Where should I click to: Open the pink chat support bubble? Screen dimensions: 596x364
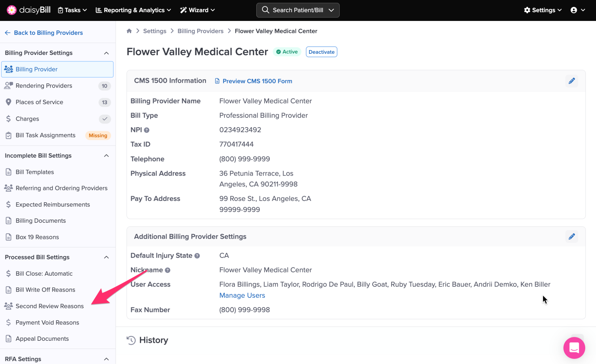574,348
